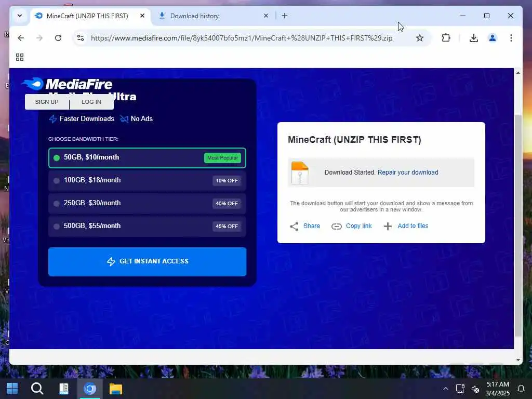The image size is (532, 399).
Task: Click the GET INSTANT ACCESS button
Action: [x=147, y=262]
